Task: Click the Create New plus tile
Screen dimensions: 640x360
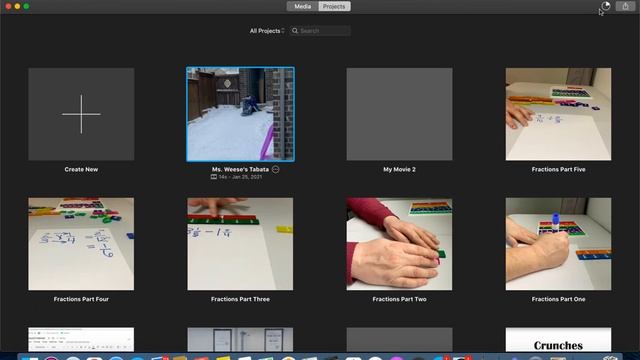Action: coord(81,114)
